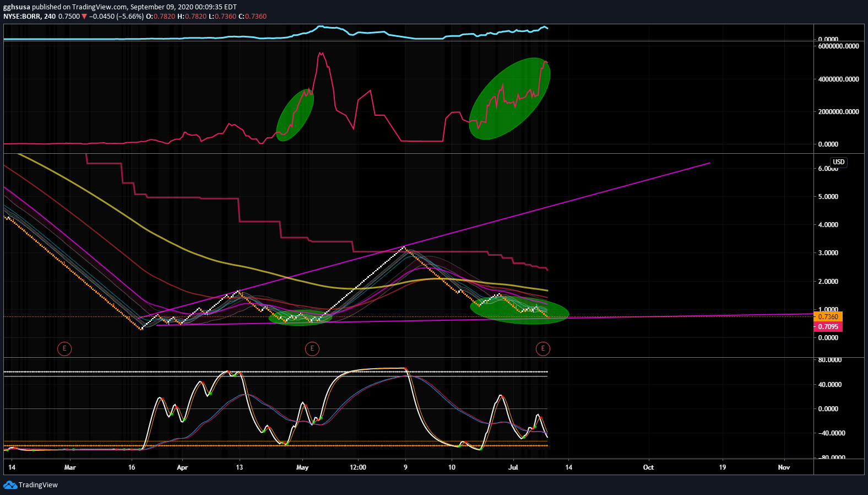Click the low value L:0.7360
The image size is (868, 495).
(223, 17)
